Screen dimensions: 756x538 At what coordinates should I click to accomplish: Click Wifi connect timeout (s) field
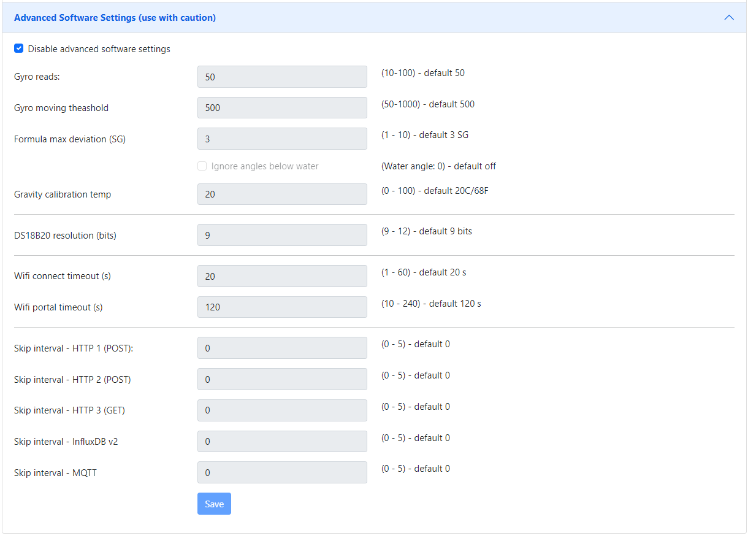tap(282, 276)
